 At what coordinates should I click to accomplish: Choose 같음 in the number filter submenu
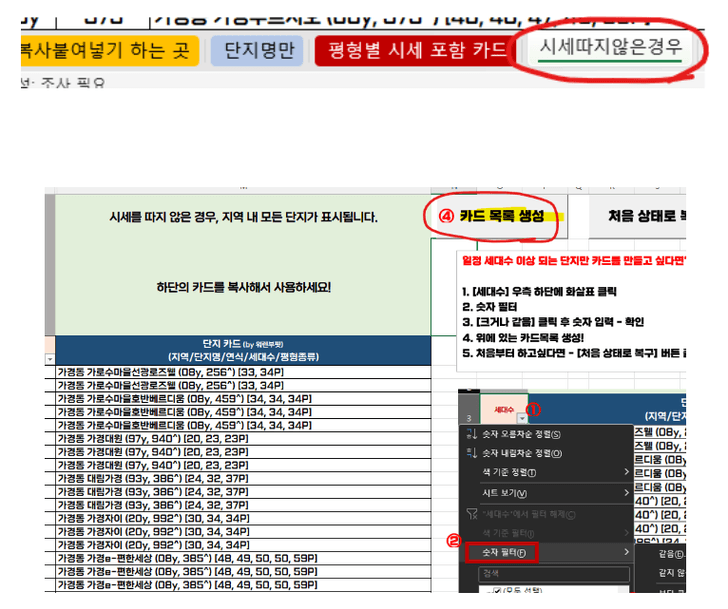tap(671, 554)
